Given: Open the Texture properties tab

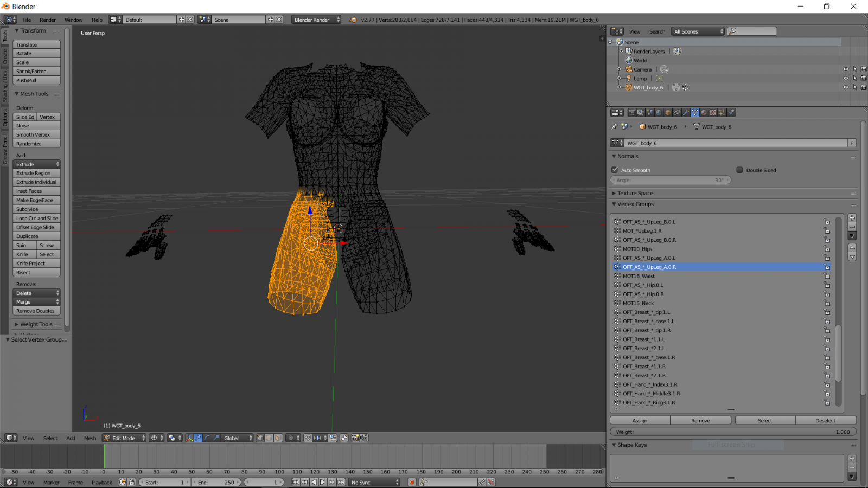Looking at the screenshot, I should [x=712, y=112].
